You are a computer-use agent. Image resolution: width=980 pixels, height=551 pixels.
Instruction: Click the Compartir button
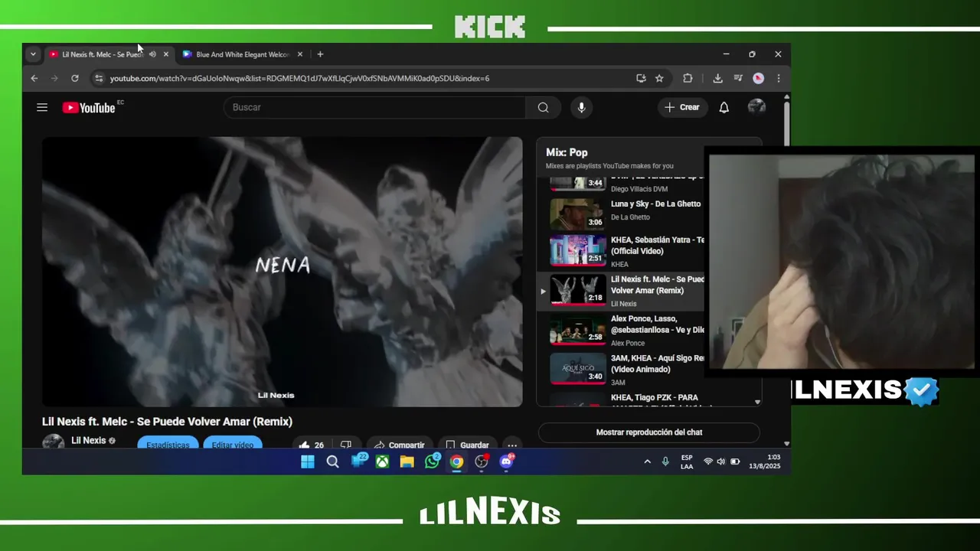coord(399,445)
